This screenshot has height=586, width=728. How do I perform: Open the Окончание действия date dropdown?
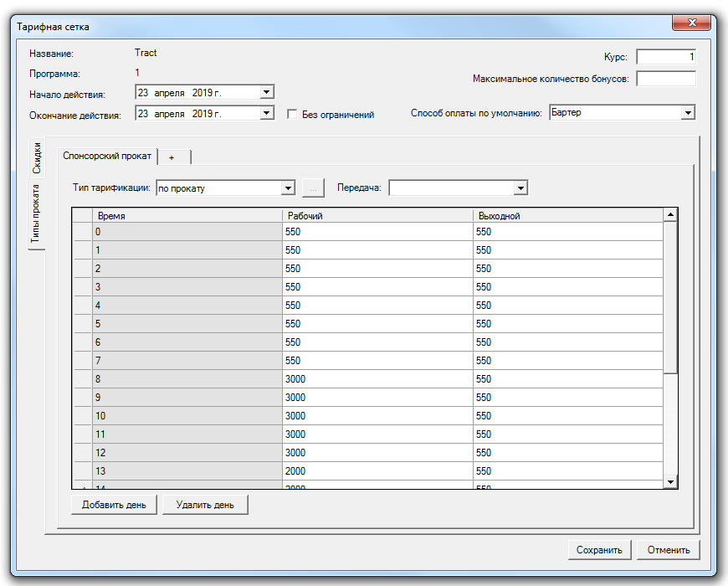266,113
